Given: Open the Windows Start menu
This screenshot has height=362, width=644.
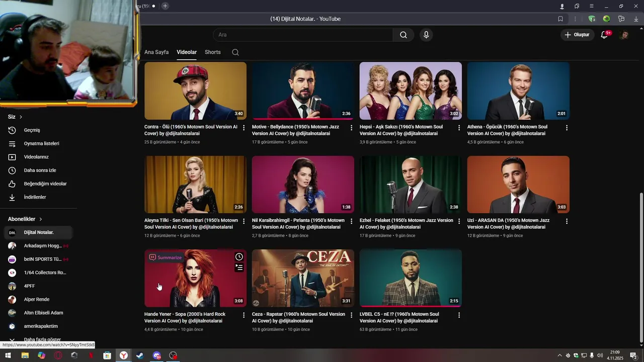Looking at the screenshot, I should tap(8, 355).
